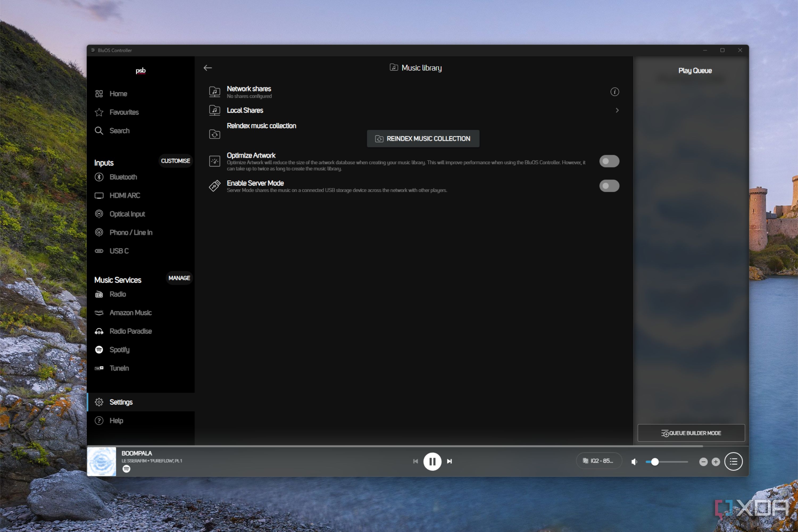Select the Phono / Line In input
This screenshot has width=798, height=532.
click(141, 232)
